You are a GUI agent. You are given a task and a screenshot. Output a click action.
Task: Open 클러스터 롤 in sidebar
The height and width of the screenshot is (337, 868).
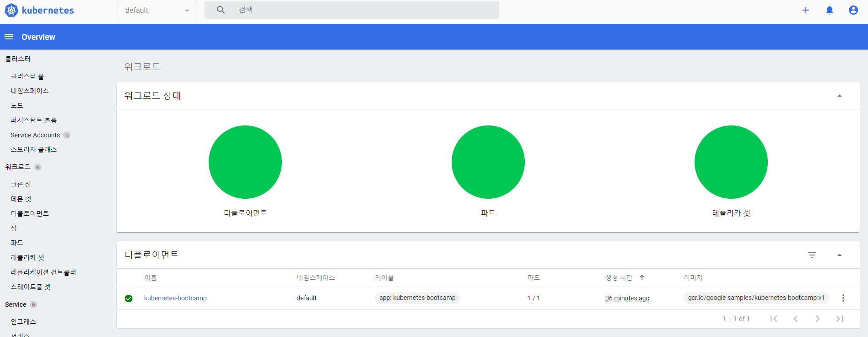27,76
